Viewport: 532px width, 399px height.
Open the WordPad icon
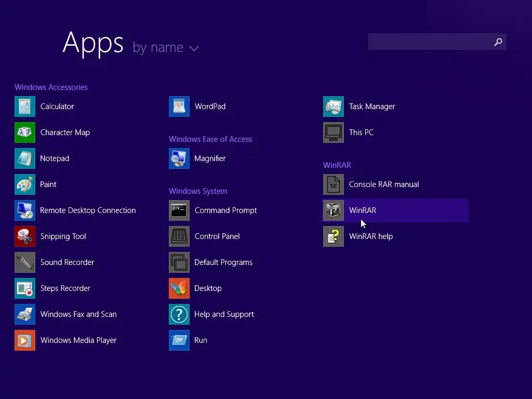tap(179, 107)
